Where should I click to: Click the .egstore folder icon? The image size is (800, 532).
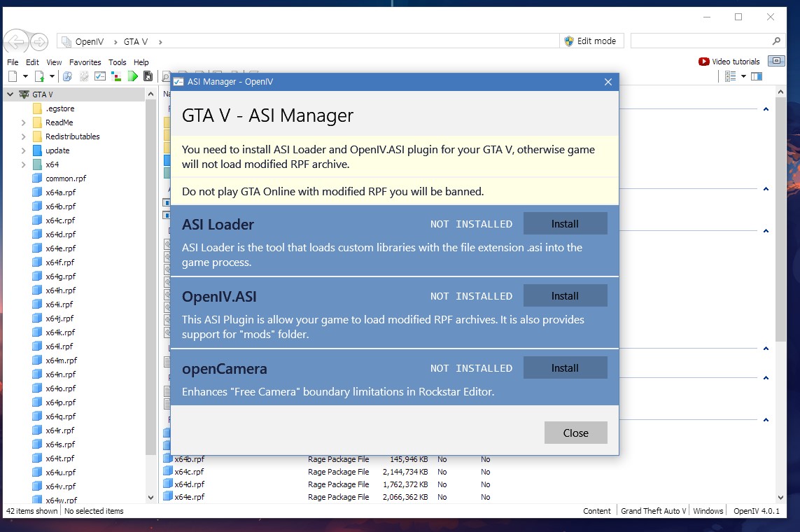coord(36,108)
